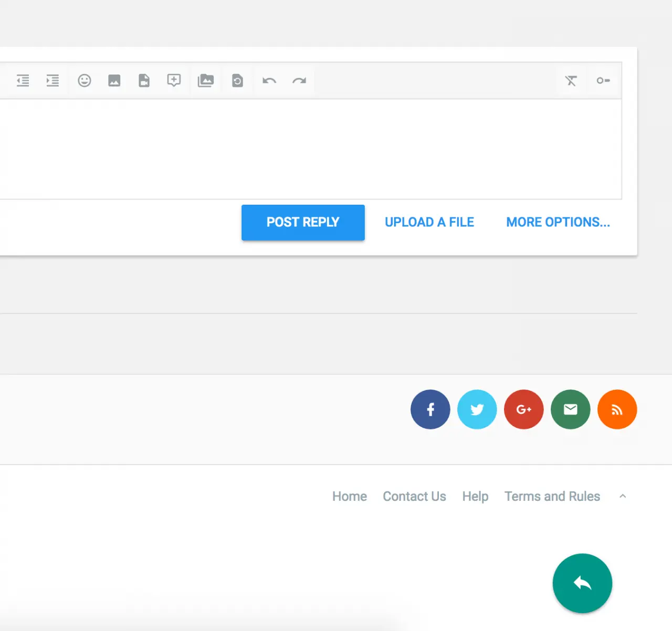Open the Contact Us footer link
This screenshot has width=672, height=631.
click(414, 496)
